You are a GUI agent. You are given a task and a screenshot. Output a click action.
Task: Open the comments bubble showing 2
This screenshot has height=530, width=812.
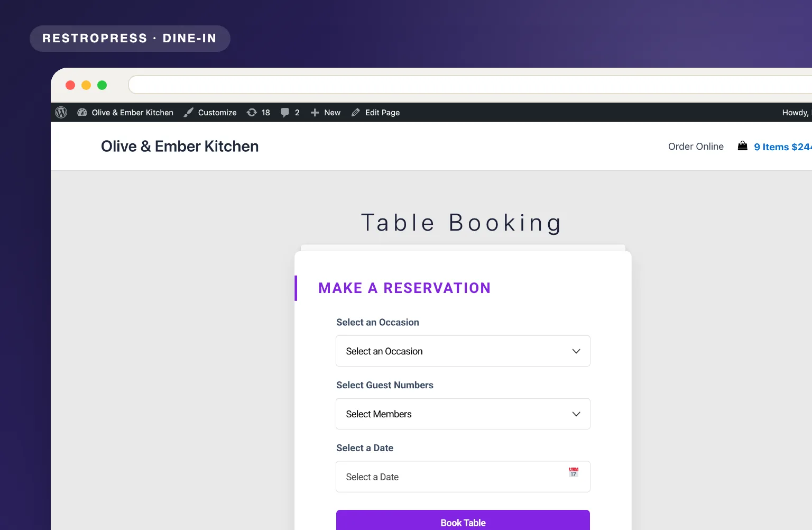[290, 113]
